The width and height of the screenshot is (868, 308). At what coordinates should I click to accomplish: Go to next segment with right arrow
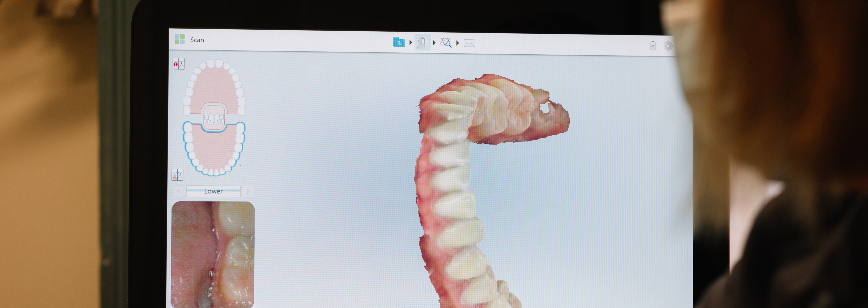coord(248,192)
